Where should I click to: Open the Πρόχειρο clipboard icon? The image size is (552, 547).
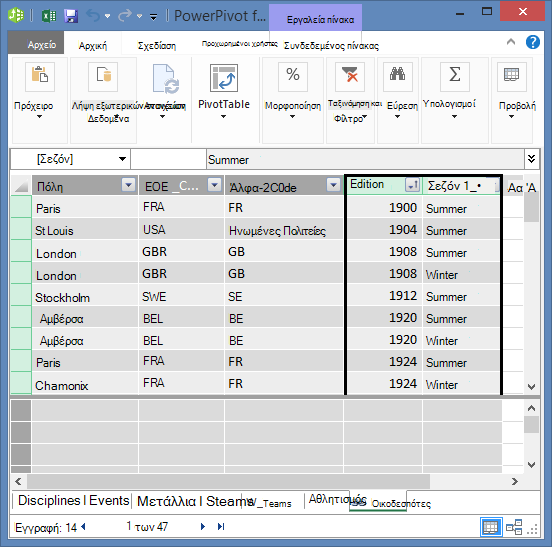(x=40, y=77)
